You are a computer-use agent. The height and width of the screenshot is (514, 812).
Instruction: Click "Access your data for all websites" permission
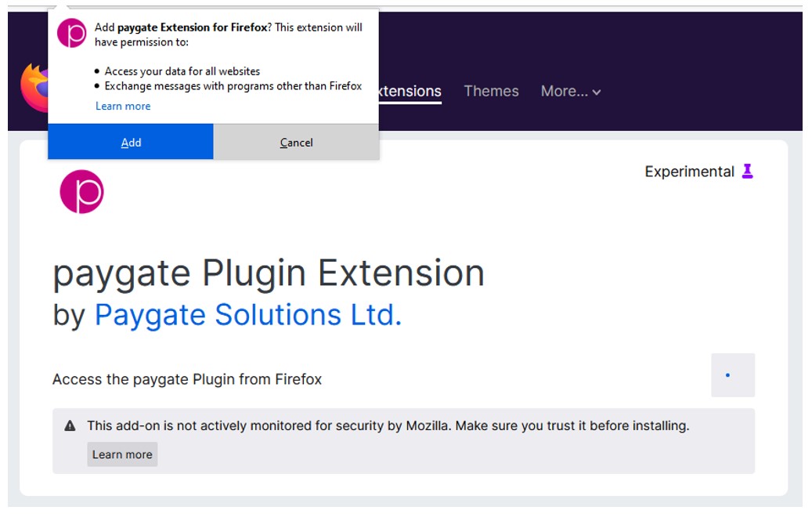pyautogui.click(x=182, y=71)
